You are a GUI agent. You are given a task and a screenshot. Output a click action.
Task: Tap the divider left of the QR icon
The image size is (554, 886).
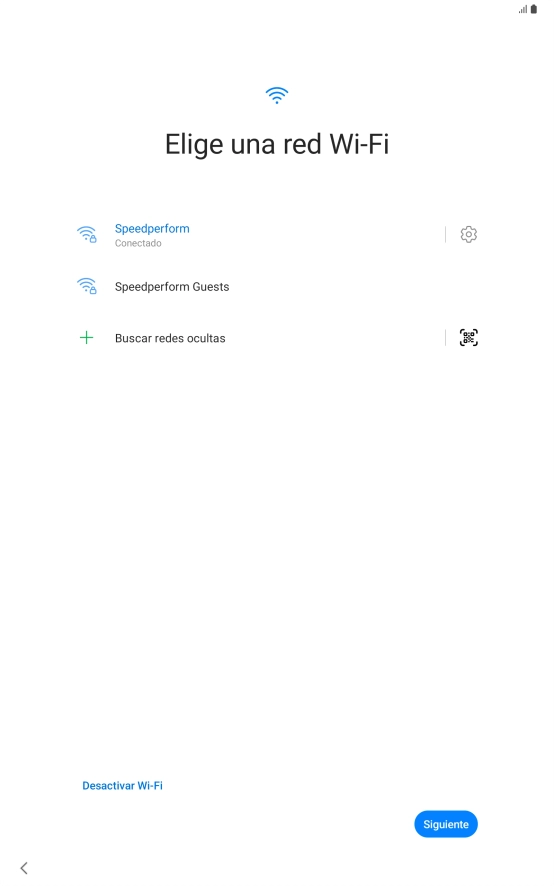click(x=445, y=338)
